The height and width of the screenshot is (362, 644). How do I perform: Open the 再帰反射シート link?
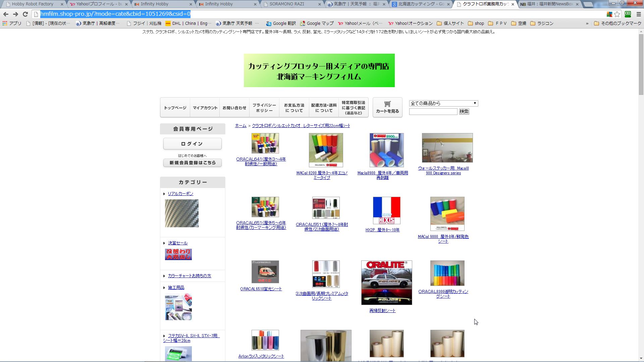point(382,311)
